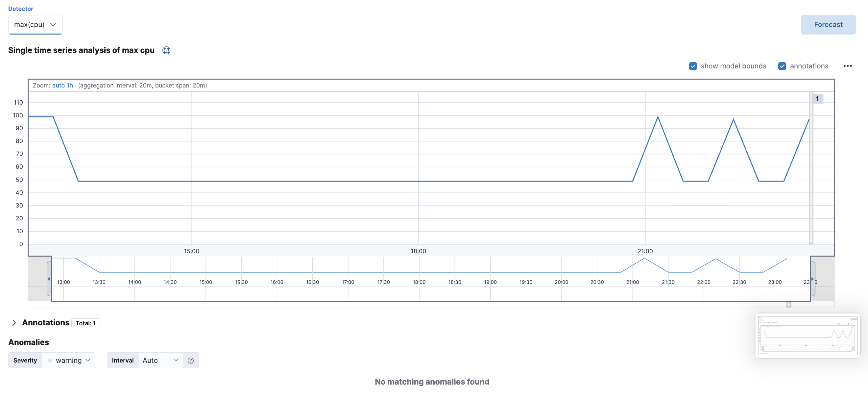The image size is (868, 402).
Task: Click the right brush handle arrow on context chart
Action: pos(812,279)
